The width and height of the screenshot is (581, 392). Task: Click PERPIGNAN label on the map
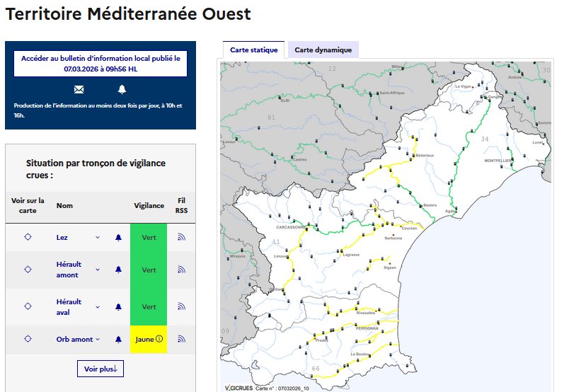coord(367,328)
